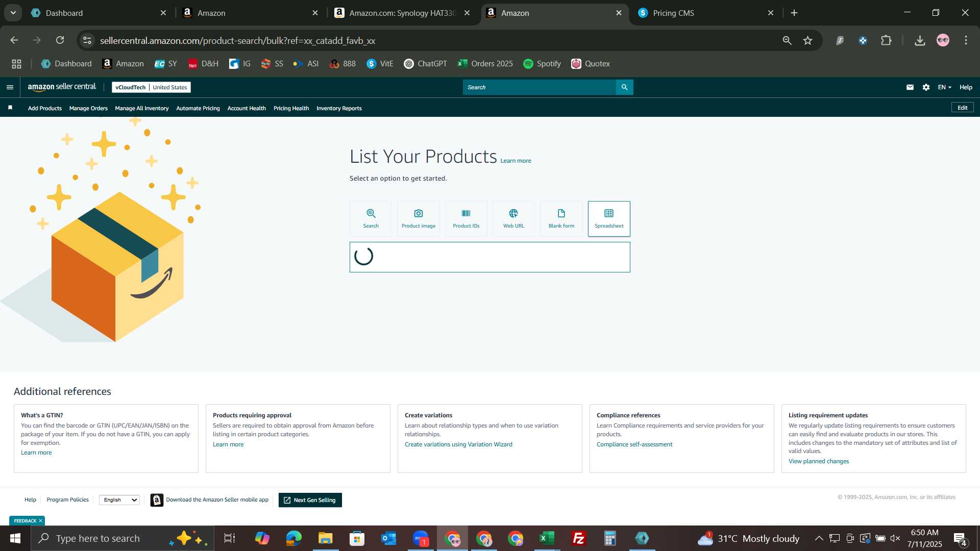Image resolution: width=980 pixels, height=551 pixels.
Task: Open the settings gear icon
Action: 926,87
